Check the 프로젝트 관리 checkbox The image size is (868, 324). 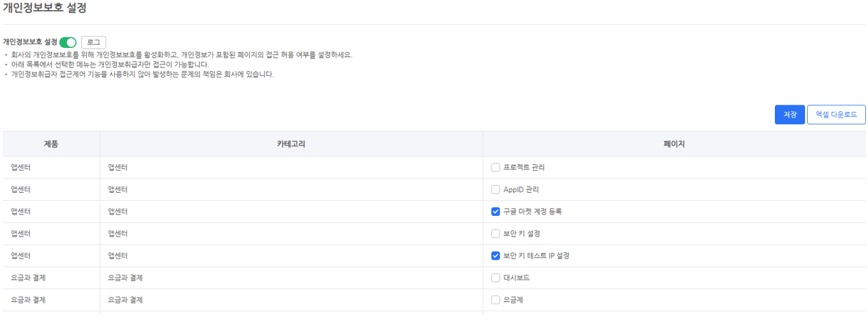point(496,167)
